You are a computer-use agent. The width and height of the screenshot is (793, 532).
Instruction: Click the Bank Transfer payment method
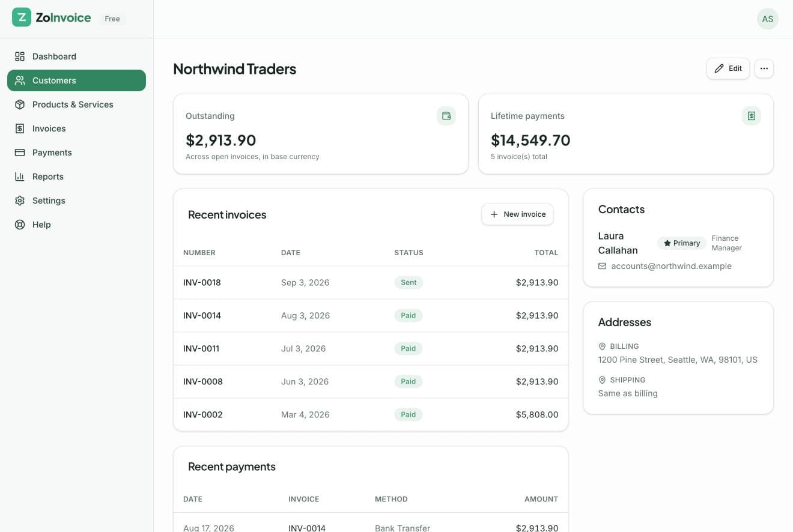(x=403, y=528)
